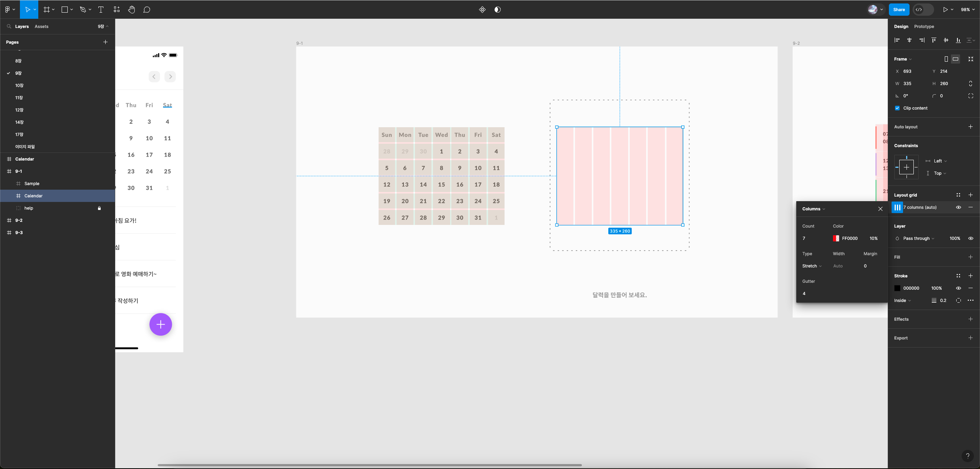The height and width of the screenshot is (469, 980).
Task: Switch to the Prototype tab
Action: coord(924,26)
